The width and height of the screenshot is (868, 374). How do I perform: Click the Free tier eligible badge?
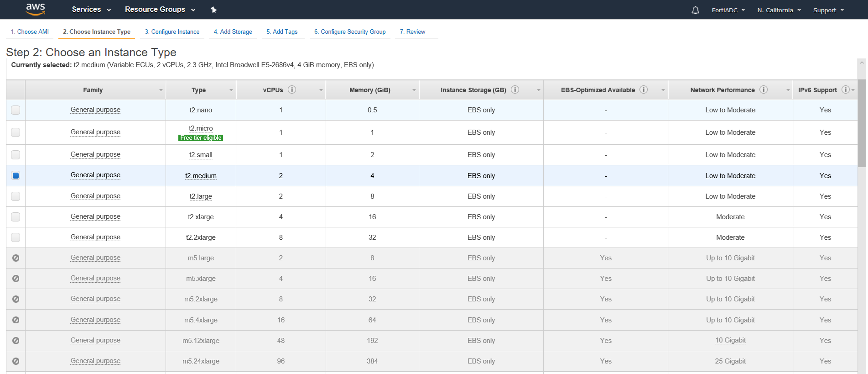pyautogui.click(x=201, y=138)
